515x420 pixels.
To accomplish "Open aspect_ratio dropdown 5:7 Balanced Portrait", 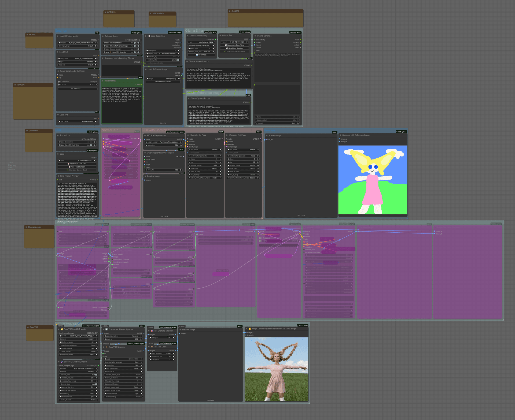I will [163, 54].
